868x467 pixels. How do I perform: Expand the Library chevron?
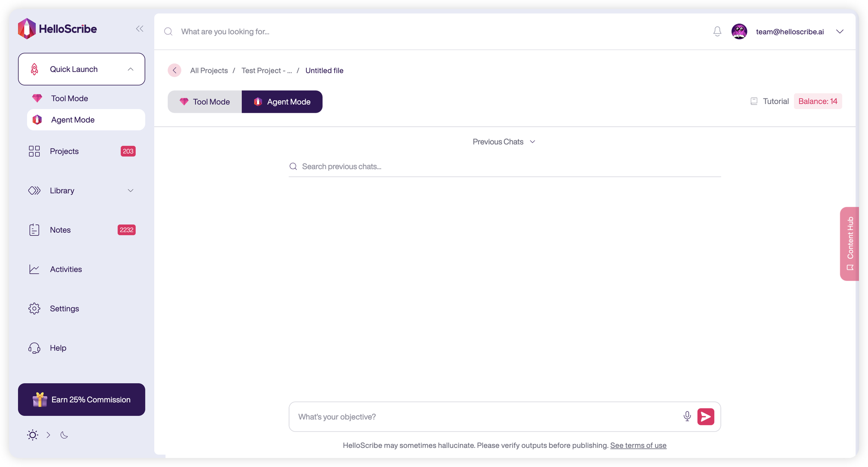point(130,191)
